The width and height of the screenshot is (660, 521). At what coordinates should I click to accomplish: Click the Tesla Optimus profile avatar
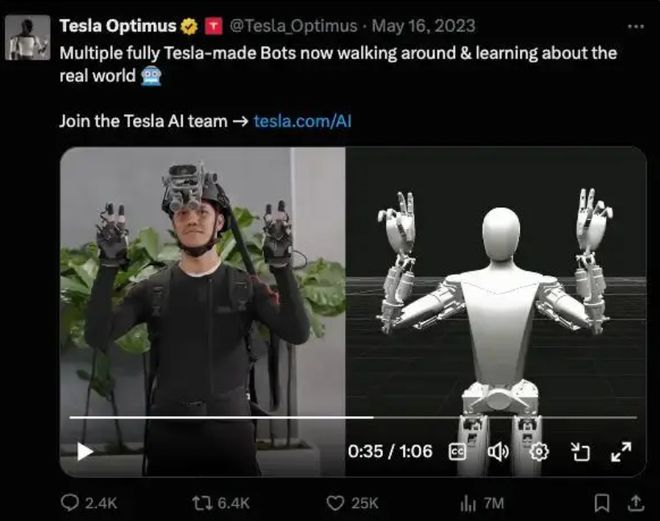click(28, 38)
